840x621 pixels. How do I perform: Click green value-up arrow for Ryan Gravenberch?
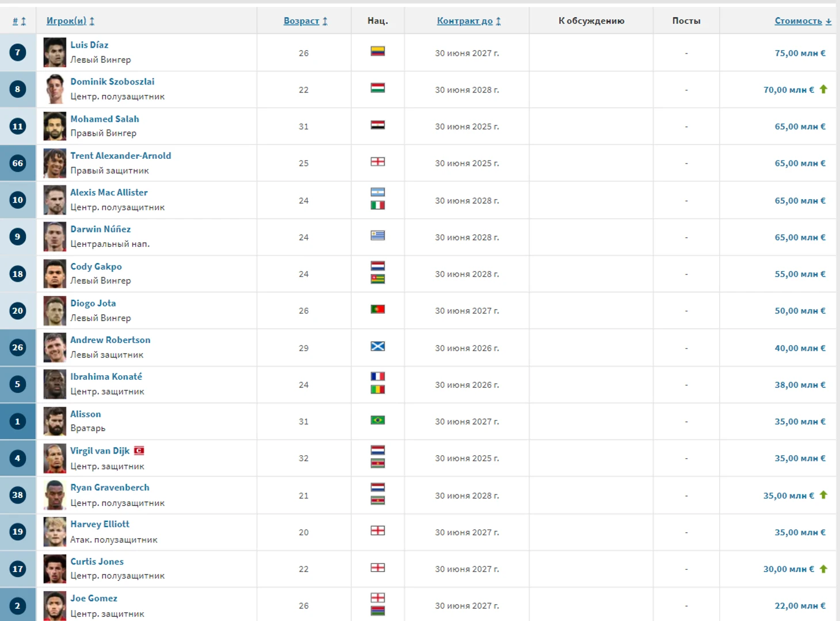[x=823, y=495]
